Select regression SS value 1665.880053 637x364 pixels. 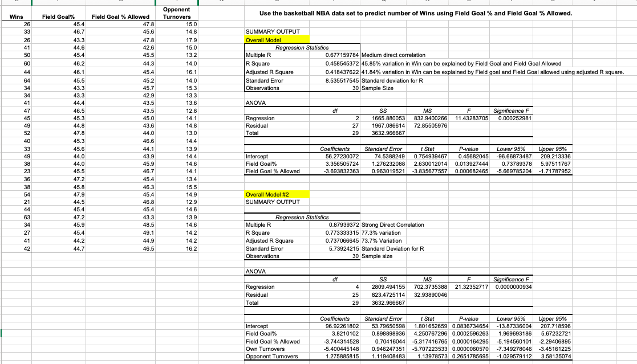coord(388,118)
